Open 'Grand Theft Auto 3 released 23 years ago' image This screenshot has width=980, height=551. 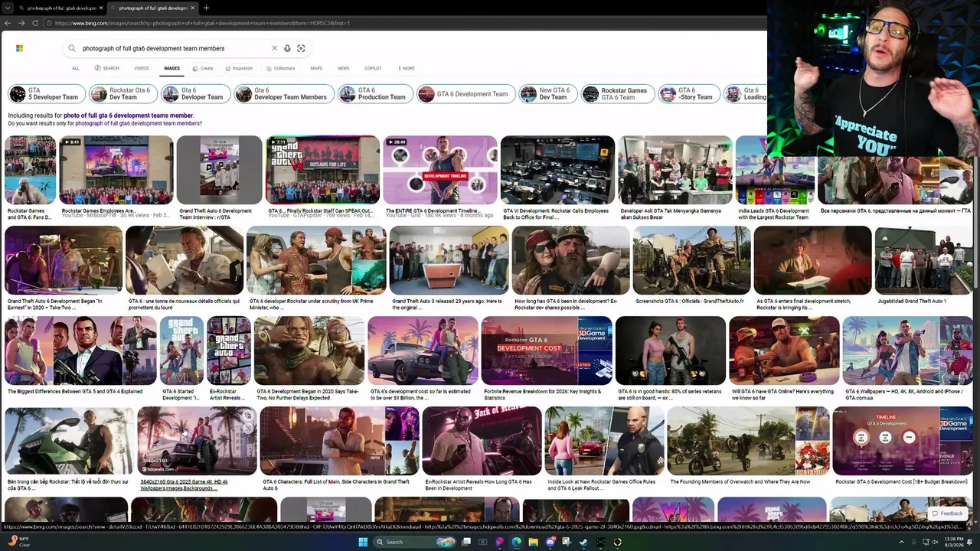(x=449, y=260)
